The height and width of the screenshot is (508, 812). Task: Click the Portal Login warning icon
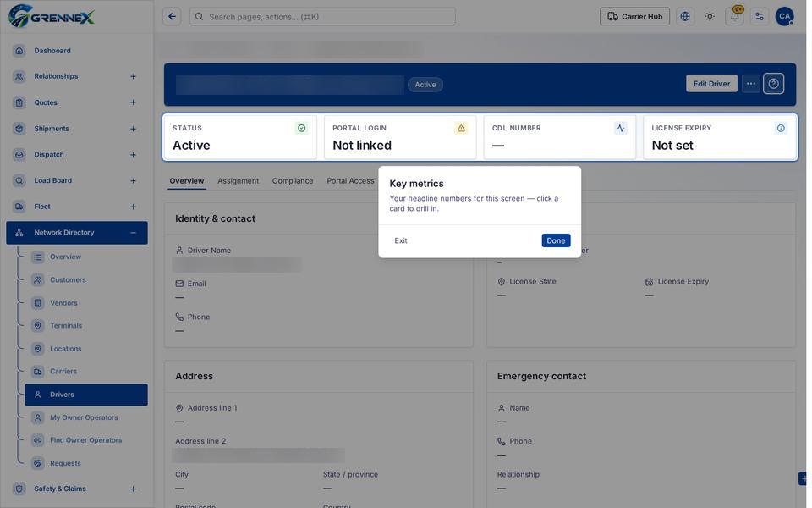(461, 128)
